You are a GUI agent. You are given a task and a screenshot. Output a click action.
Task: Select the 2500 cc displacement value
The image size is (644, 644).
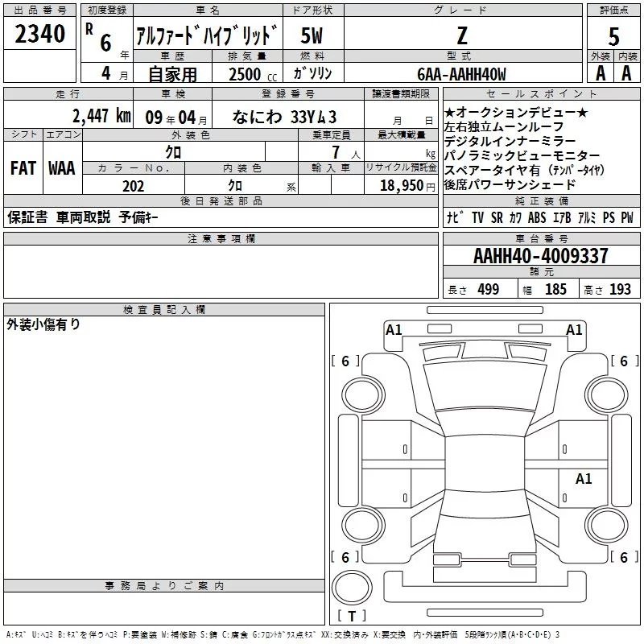(246, 75)
